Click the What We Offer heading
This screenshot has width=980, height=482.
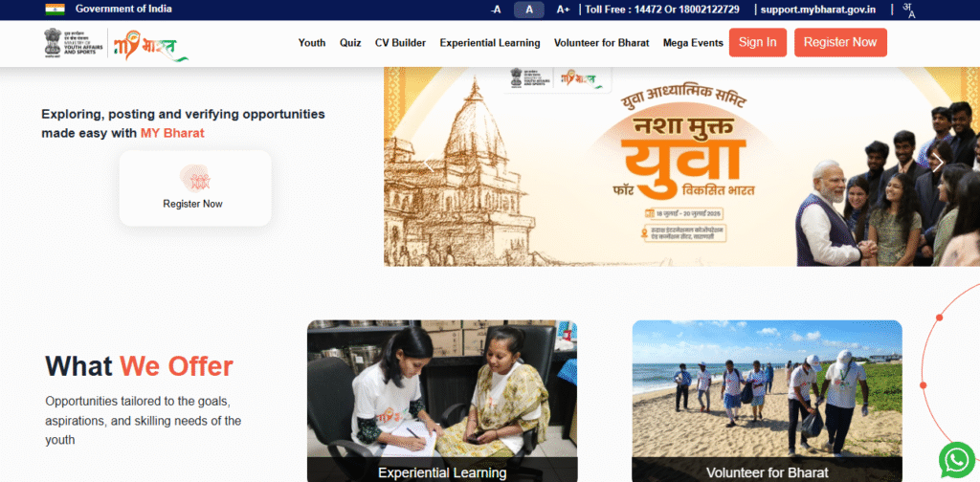(x=139, y=366)
